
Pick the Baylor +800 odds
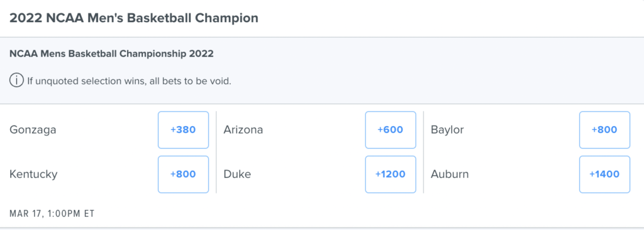[x=604, y=130]
